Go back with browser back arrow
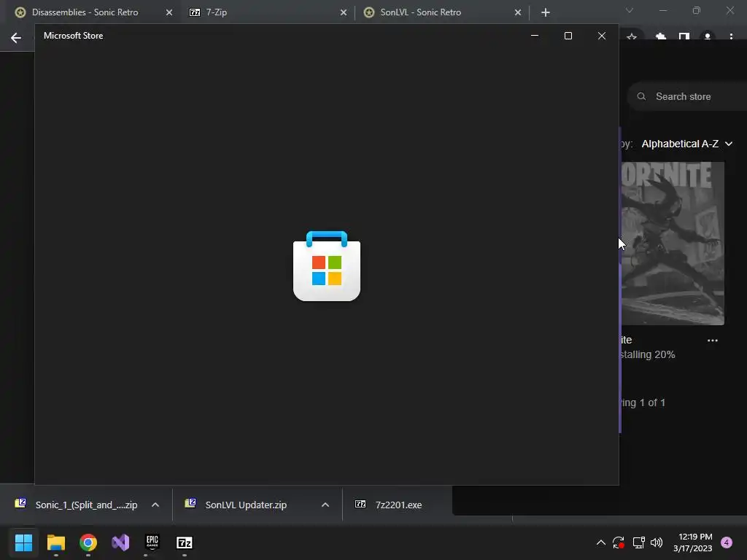The image size is (747, 560). 16,38
